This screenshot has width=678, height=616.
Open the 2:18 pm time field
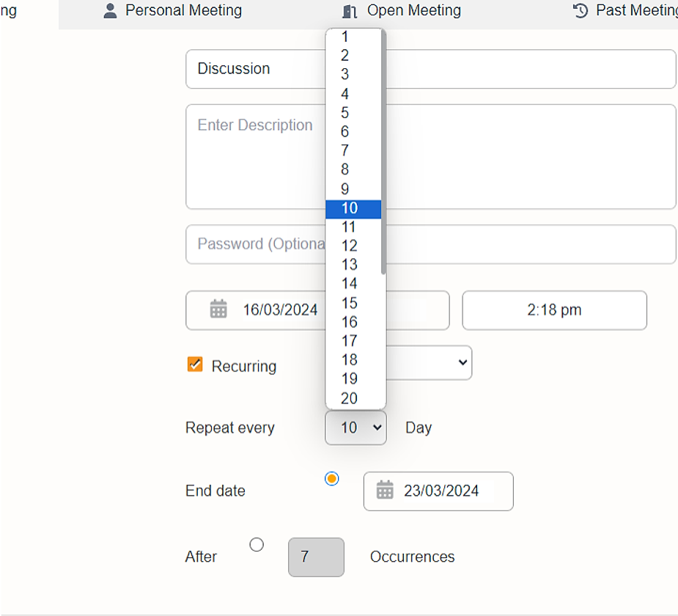(554, 309)
